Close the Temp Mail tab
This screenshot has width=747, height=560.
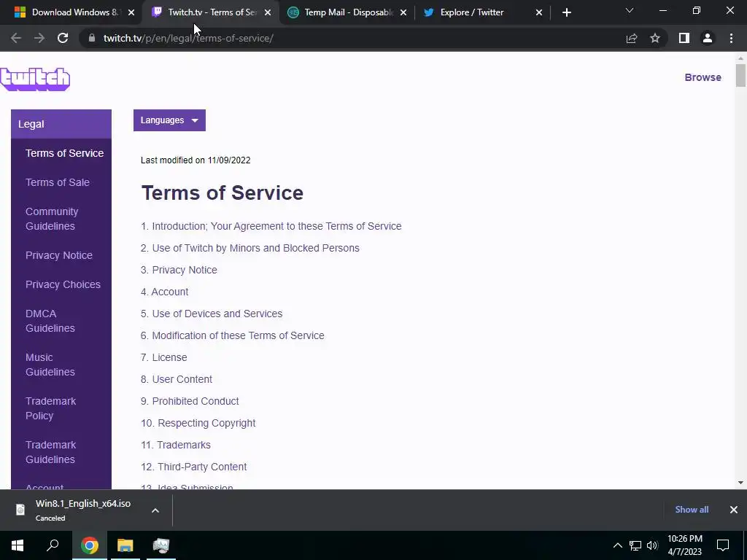click(x=403, y=12)
